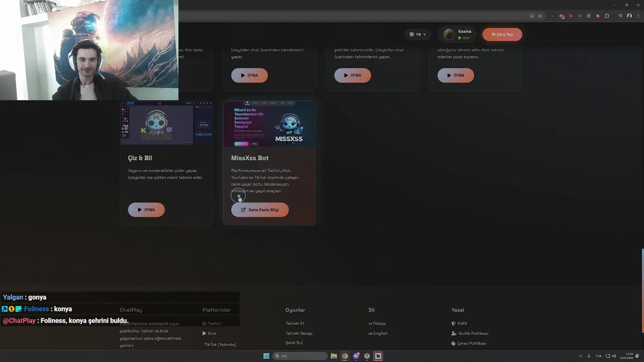Open the TR language dropdown

pos(418,34)
